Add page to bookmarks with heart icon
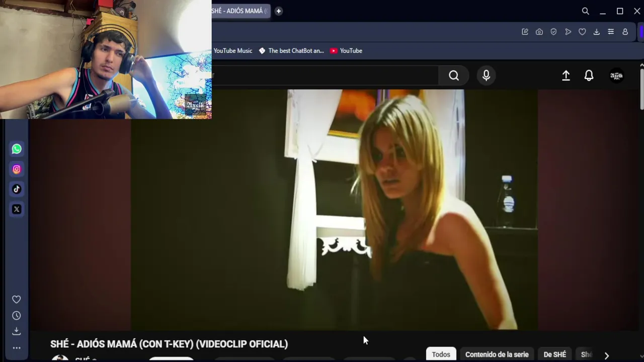644x362 pixels. (x=582, y=32)
